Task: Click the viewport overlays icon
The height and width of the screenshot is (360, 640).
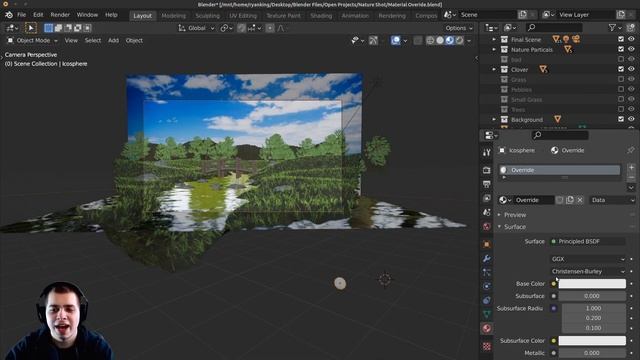Action: tap(396, 40)
